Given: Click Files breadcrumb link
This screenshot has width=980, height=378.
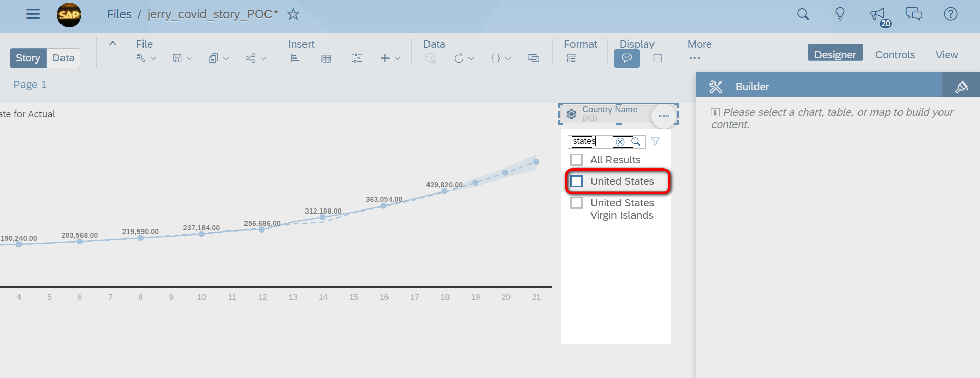Looking at the screenshot, I should click(119, 14).
